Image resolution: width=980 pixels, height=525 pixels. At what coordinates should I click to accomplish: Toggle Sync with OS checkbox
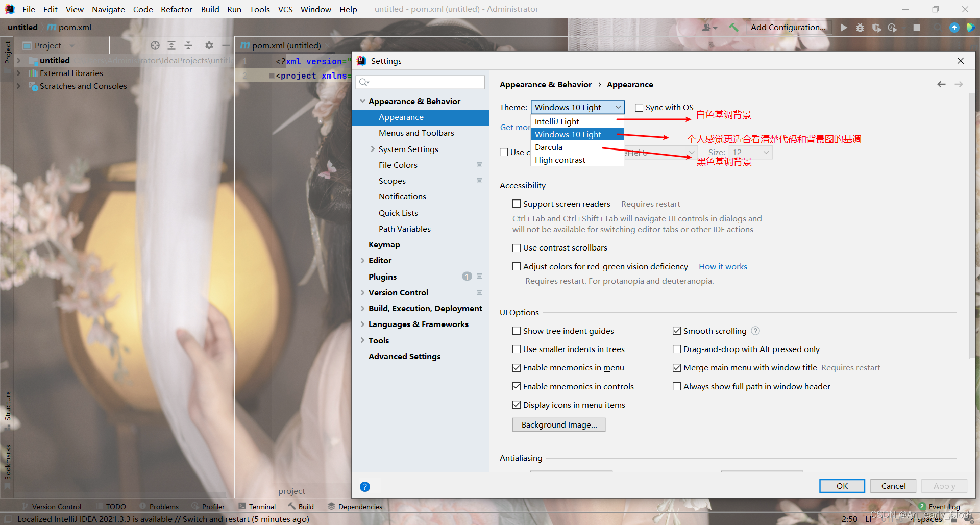pos(639,107)
